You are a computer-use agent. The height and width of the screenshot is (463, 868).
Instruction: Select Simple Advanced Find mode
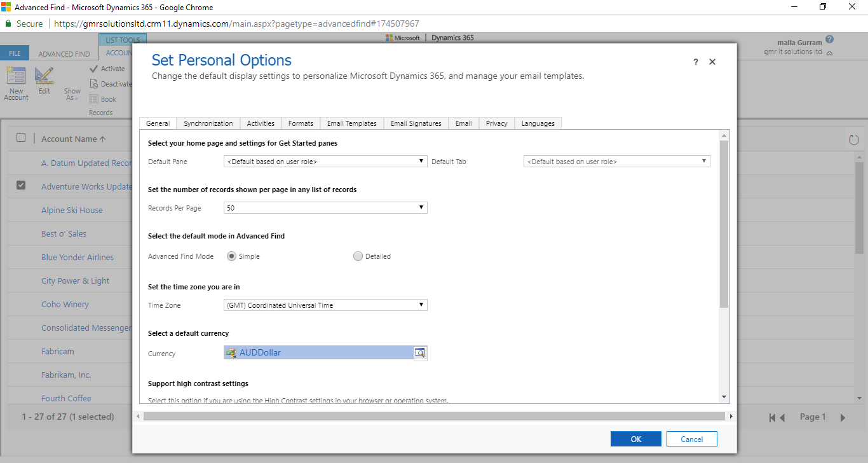pos(231,256)
